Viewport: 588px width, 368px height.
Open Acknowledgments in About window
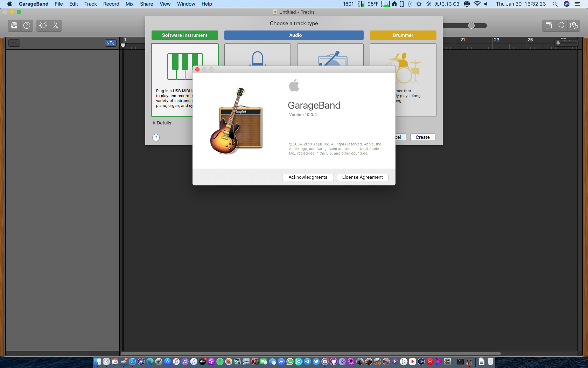308,177
